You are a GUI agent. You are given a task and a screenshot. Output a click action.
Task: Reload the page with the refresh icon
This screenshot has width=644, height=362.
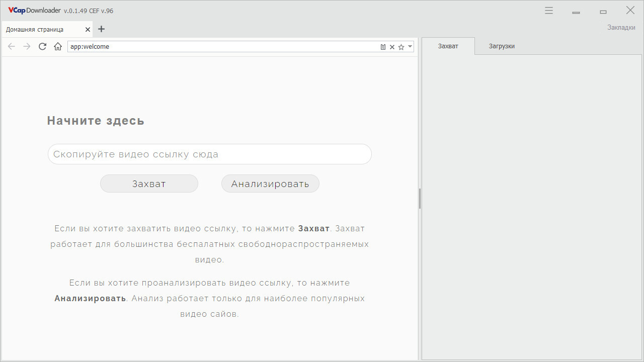click(43, 46)
